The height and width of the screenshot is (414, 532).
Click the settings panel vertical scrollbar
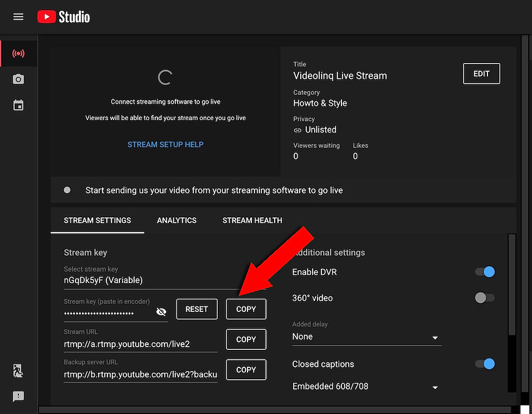click(511, 285)
